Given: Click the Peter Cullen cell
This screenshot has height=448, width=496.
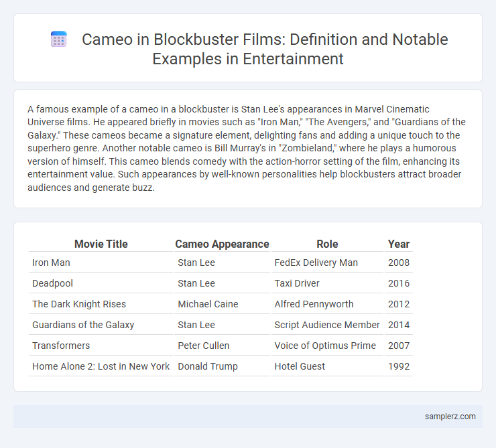Looking at the screenshot, I should 222,346.
